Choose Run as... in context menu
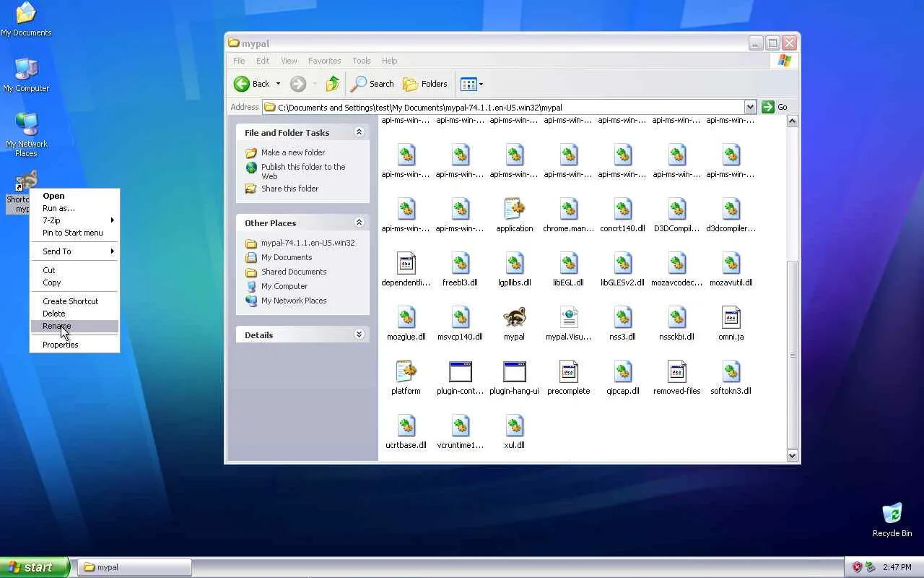Image resolution: width=924 pixels, height=578 pixels. point(74,208)
